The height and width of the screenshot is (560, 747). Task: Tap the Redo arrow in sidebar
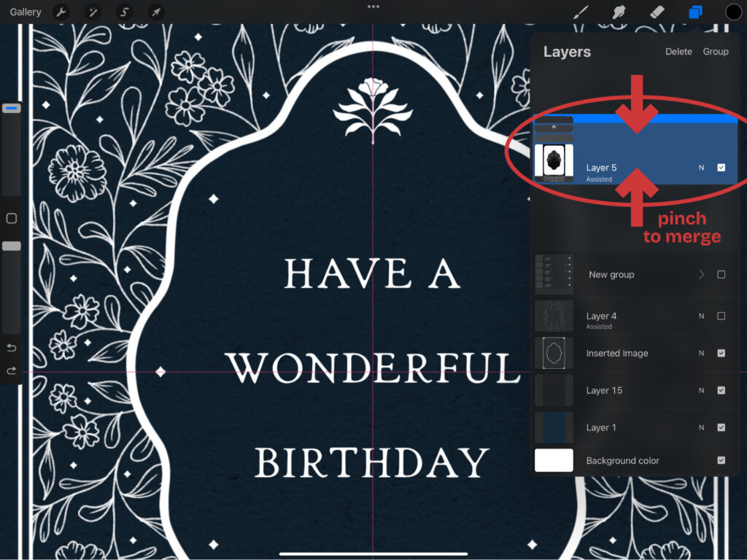(x=12, y=370)
